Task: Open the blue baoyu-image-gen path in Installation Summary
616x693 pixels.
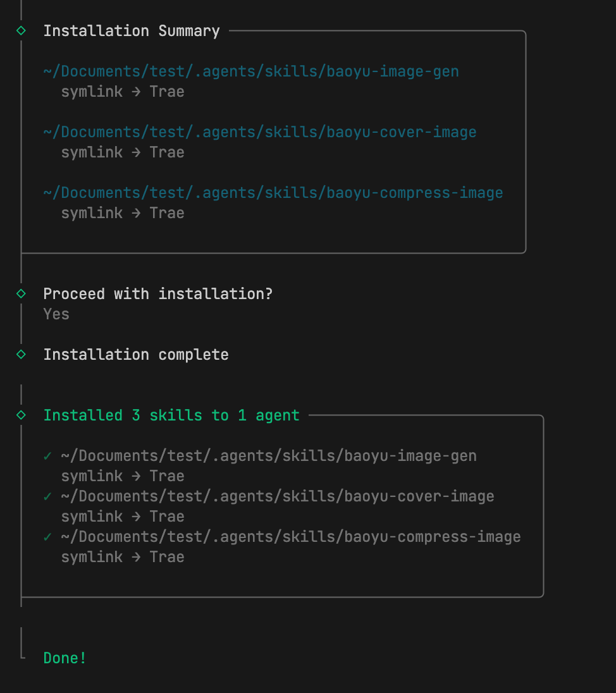Action: click(x=251, y=71)
